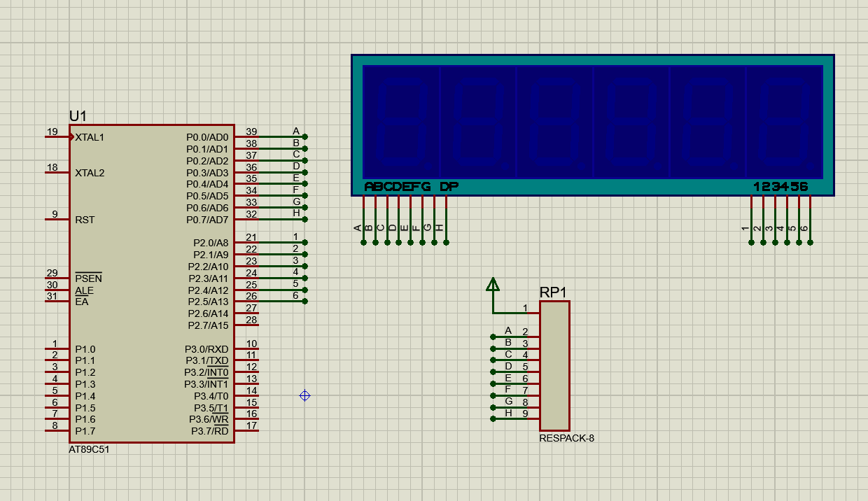Select the P3.6/WR pin 16
Screen dimensions: 868x501
point(246,418)
